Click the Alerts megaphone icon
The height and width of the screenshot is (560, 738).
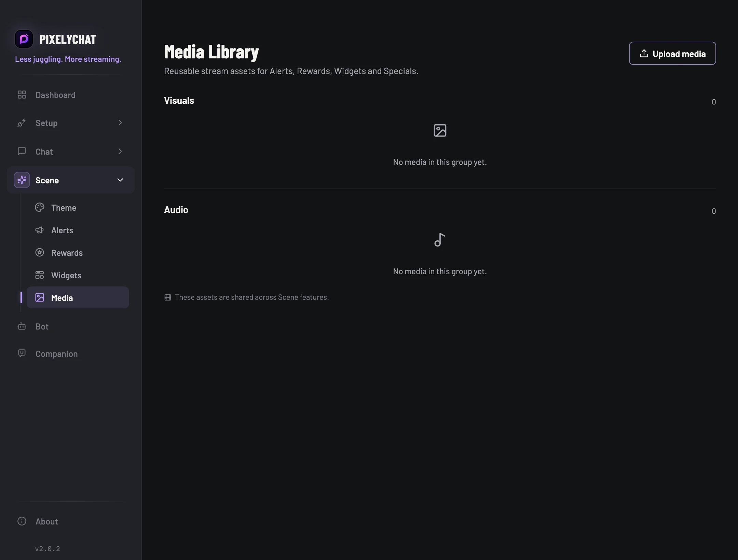point(40,230)
